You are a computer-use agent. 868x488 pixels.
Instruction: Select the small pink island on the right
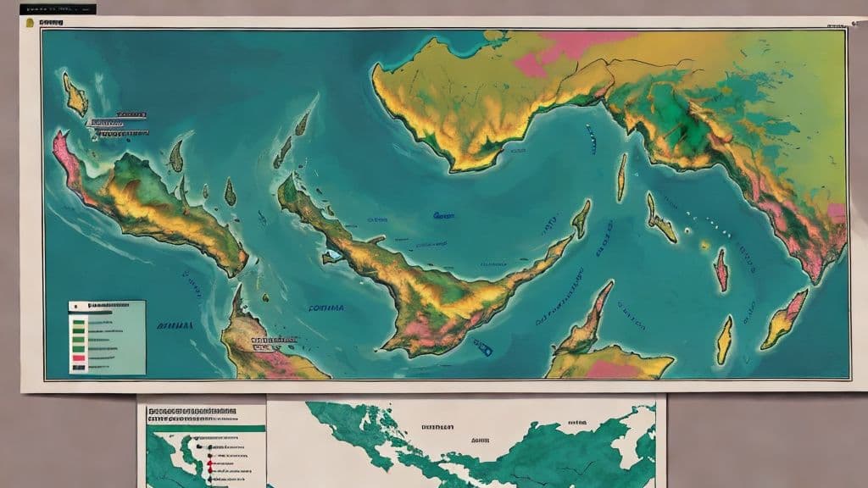[721, 269]
